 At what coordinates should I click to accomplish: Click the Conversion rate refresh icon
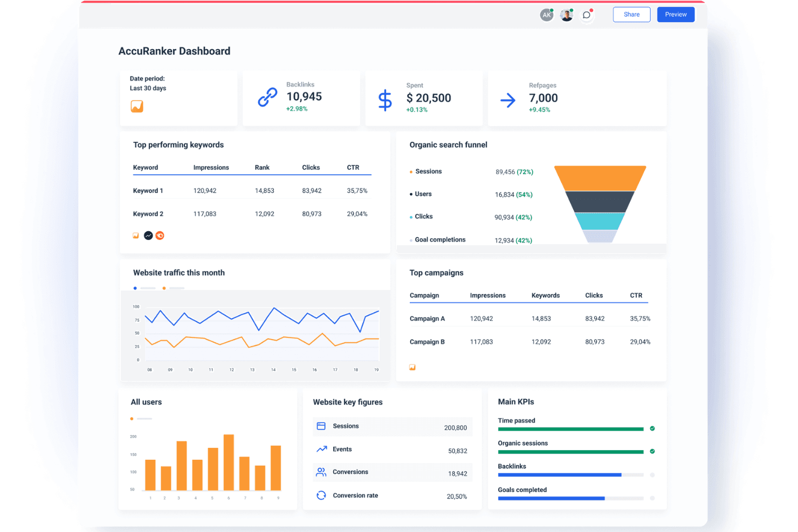(x=321, y=495)
